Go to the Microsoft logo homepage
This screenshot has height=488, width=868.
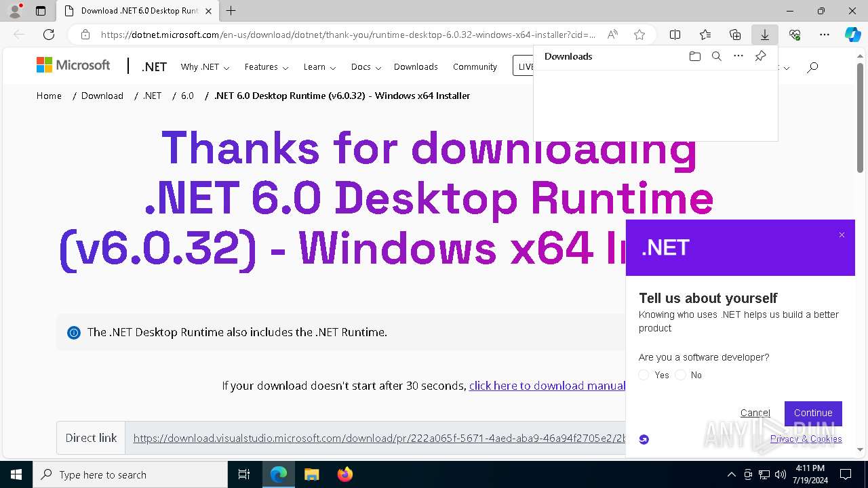point(73,65)
